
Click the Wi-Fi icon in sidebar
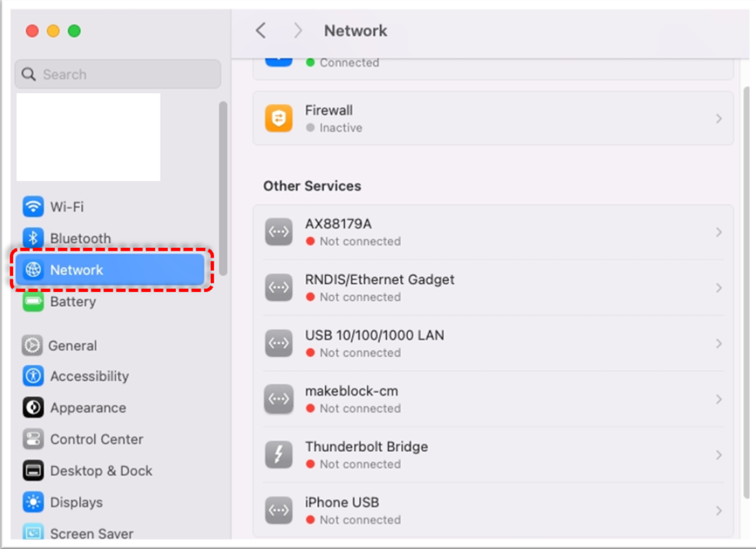[x=33, y=207]
